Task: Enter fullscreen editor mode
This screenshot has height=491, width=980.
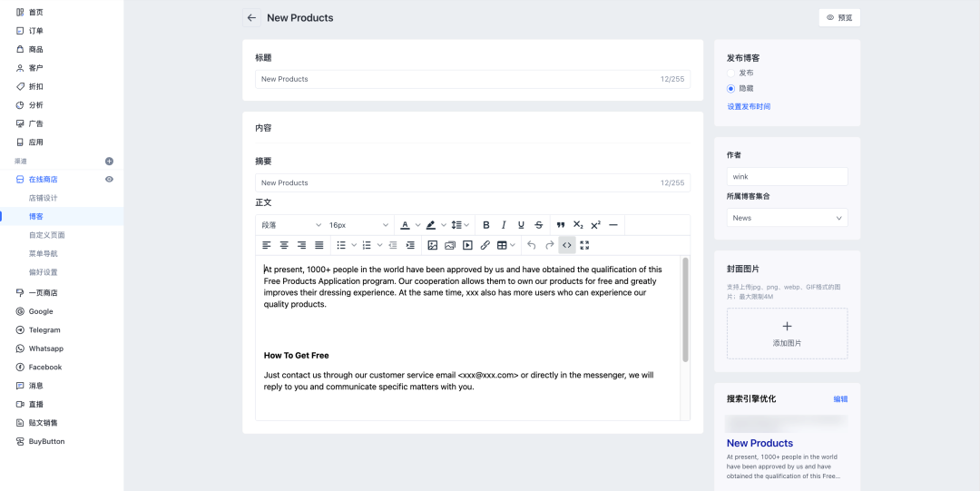Action: (x=584, y=245)
